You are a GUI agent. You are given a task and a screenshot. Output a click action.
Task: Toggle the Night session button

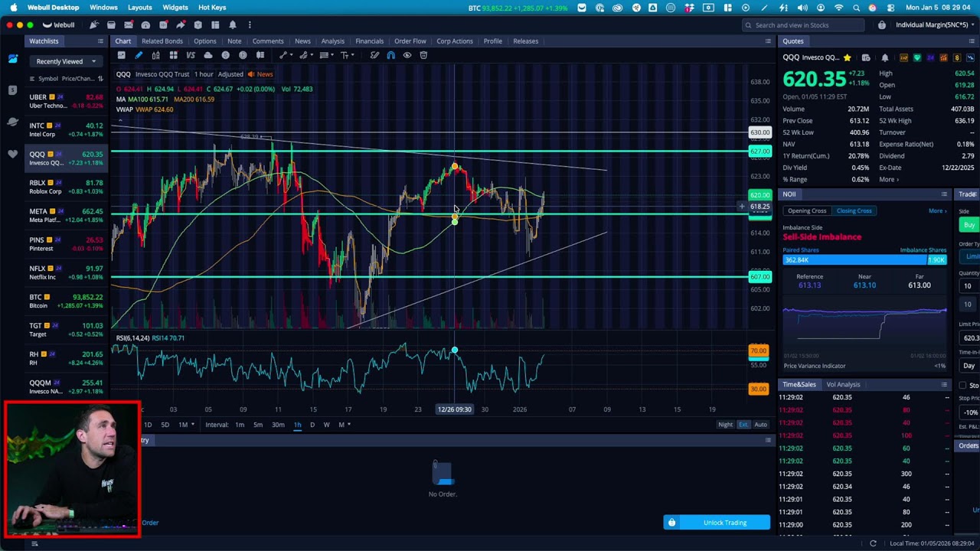click(x=725, y=425)
